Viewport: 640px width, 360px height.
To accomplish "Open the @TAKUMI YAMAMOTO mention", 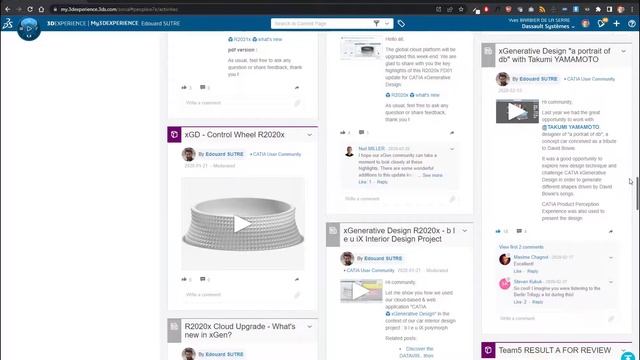I will coord(571,127).
